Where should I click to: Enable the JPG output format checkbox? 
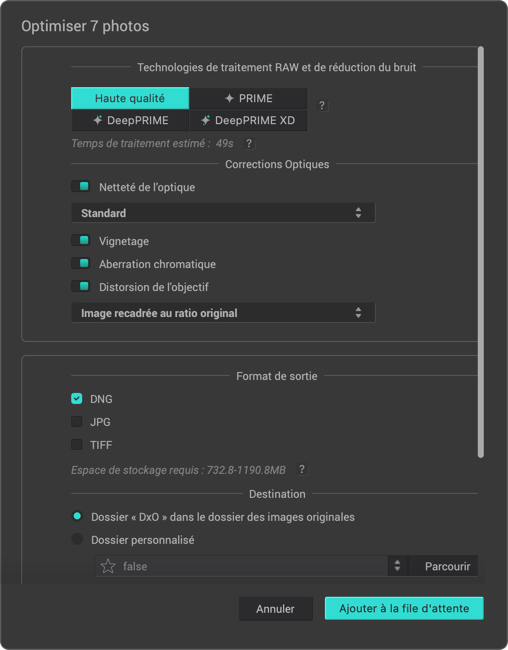pyautogui.click(x=77, y=422)
